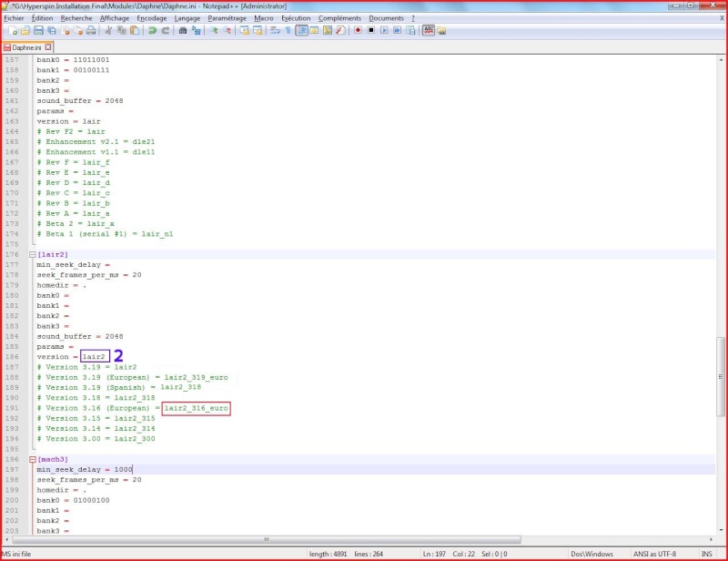Click the horizontal scrollbar right arrow

tap(711, 540)
